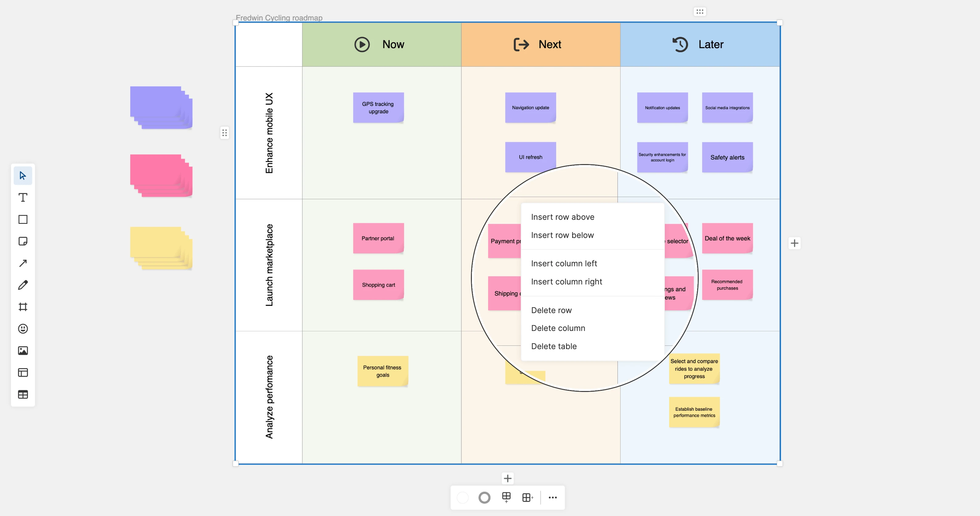The width and height of the screenshot is (980, 516).
Task: Select the frame tool
Action: 23,307
